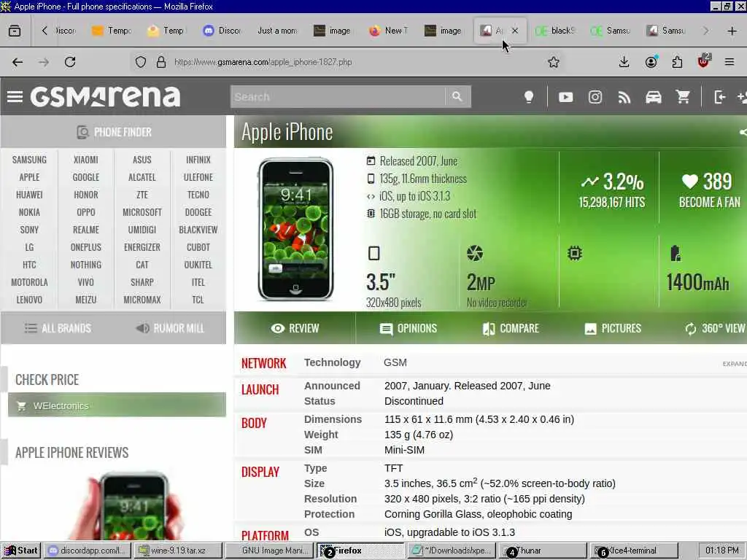Screen dimensions: 747x560
Task: Open the Compare page
Action: click(510, 328)
